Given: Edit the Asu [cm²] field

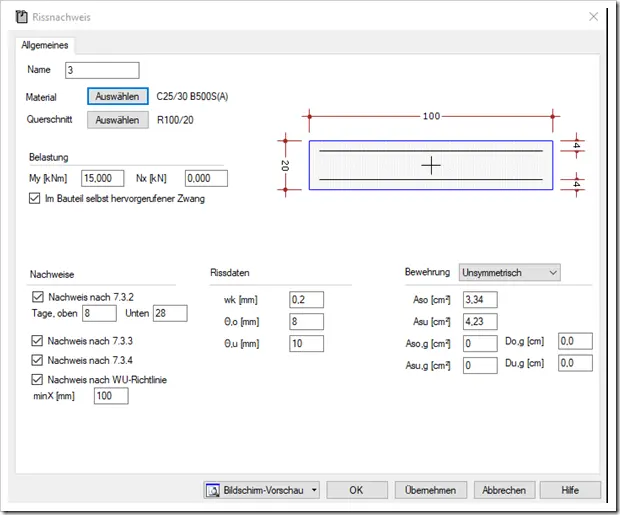Looking at the screenshot, I should click(x=480, y=322).
